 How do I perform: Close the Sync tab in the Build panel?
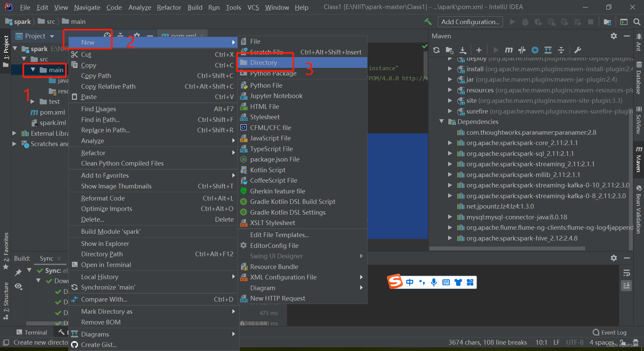[59, 258]
